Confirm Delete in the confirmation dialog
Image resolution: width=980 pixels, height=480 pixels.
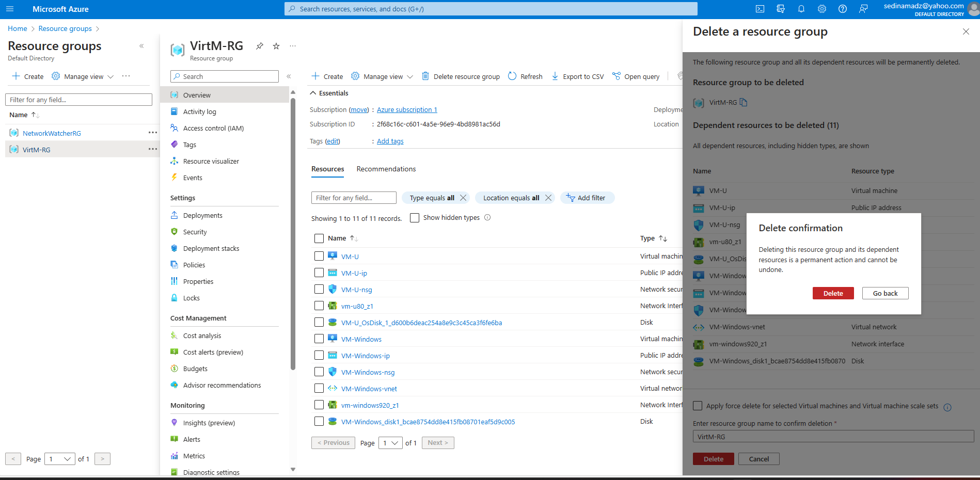[833, 293]
